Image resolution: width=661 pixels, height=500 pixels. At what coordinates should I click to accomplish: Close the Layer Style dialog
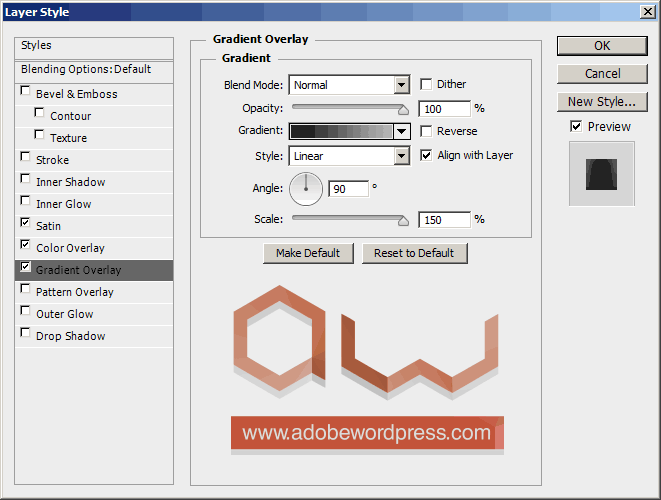[x=648, y=11]
